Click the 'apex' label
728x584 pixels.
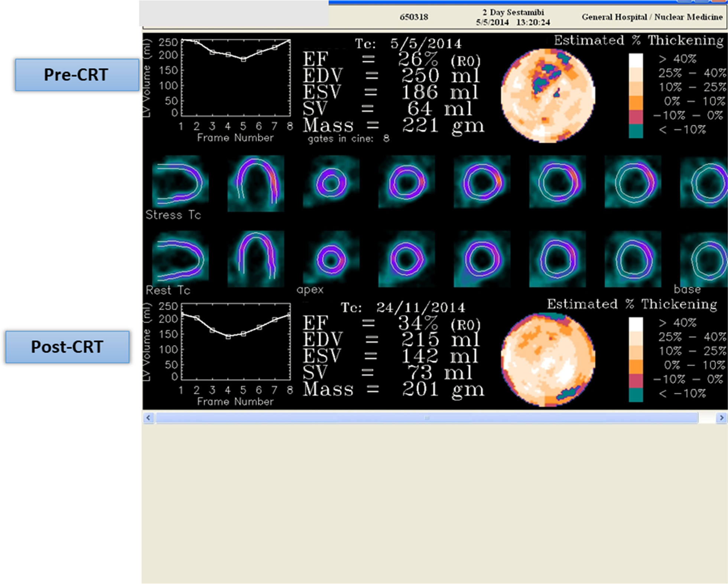click(x=310, y=290)
